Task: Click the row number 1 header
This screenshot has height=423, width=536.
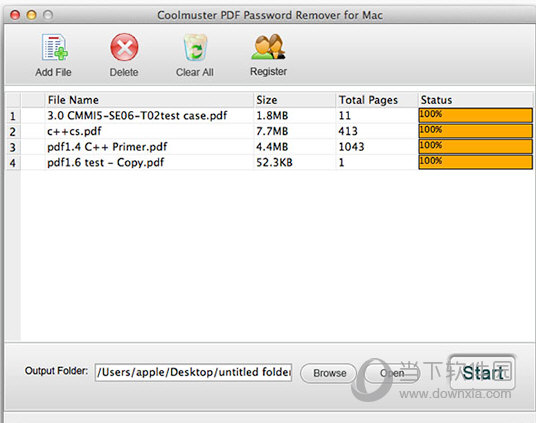Action: click(x=13, y=116)
